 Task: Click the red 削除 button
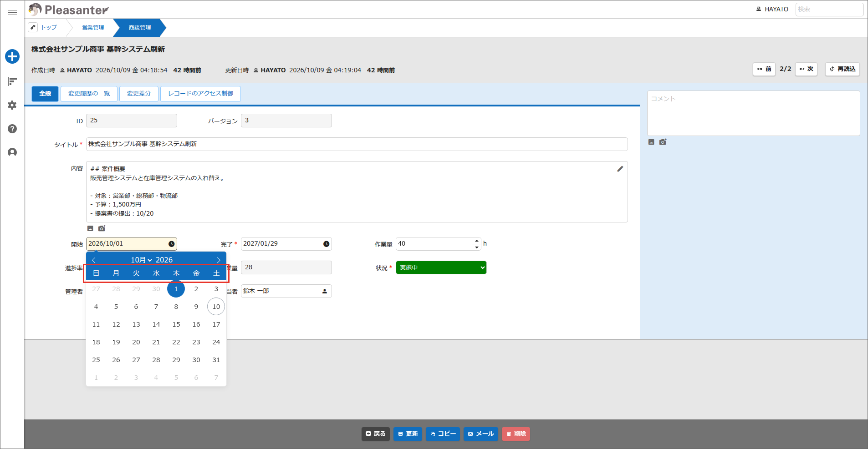point(516,434)
